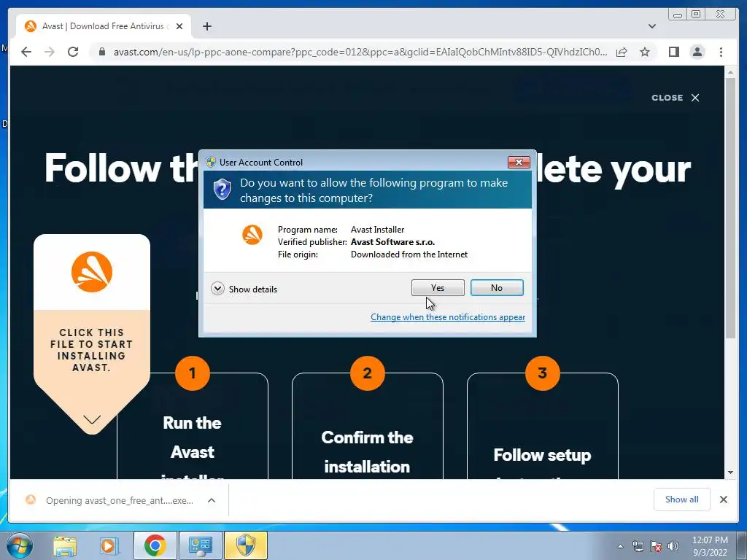Open 'Change when these notifications appear' link
The image size is (747, 560).
point(448,317)
